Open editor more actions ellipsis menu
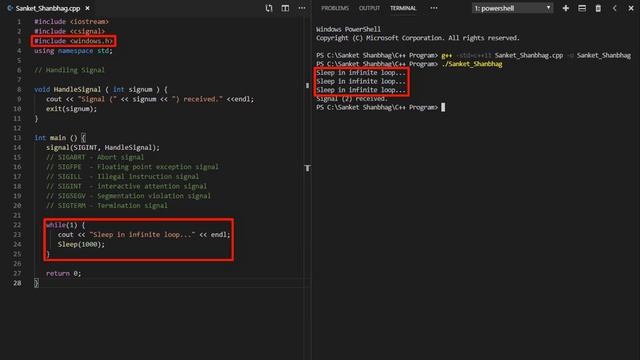 [302, 8]
